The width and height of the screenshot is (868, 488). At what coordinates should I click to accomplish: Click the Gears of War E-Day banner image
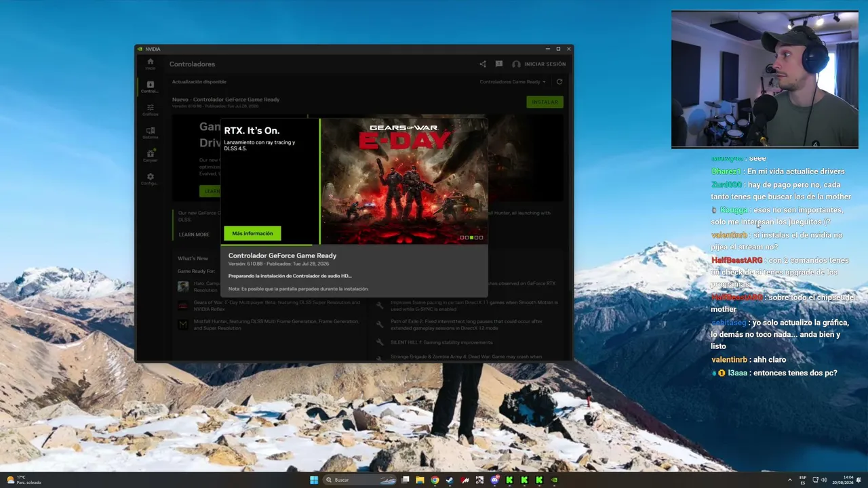(404, 182)
